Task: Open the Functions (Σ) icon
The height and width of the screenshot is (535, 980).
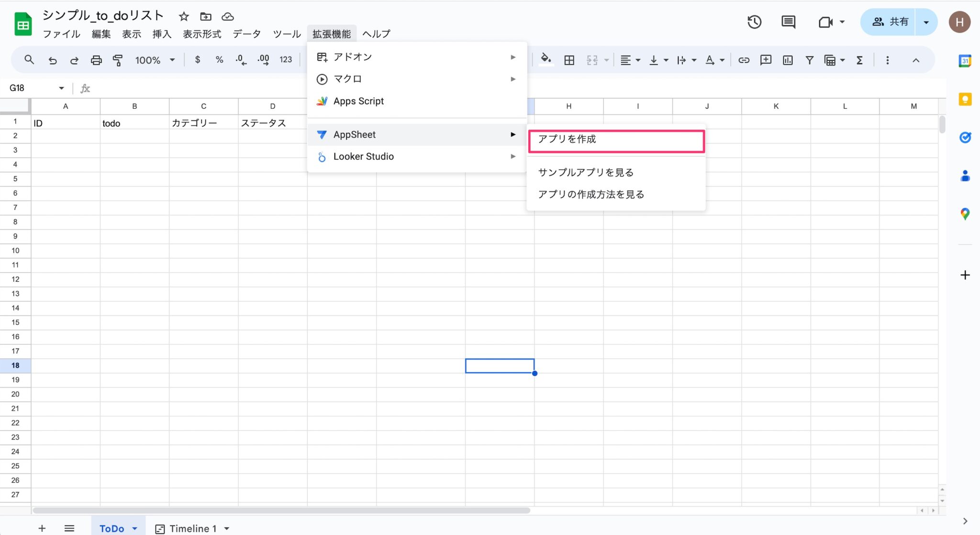Action: coord(860,60)
